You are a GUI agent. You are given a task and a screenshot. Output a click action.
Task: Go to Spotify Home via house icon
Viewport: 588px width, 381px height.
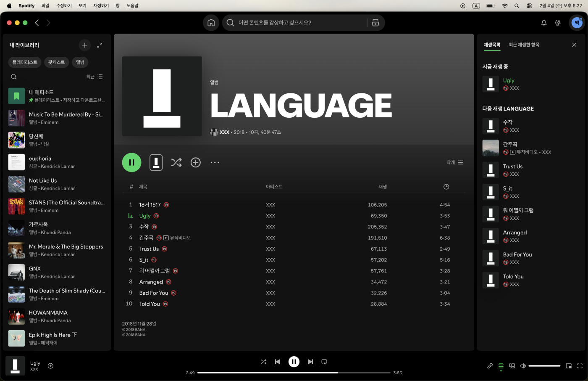point(211,23)
